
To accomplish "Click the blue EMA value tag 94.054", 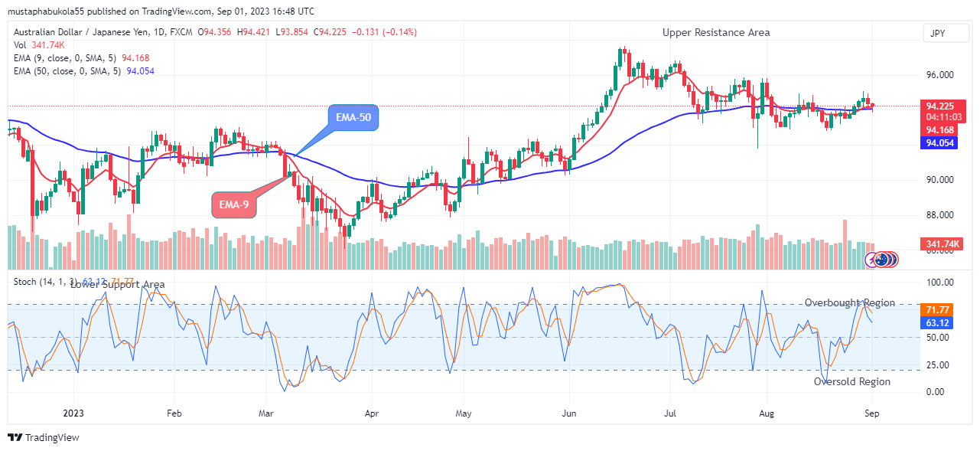I will [x=939, y=143].
